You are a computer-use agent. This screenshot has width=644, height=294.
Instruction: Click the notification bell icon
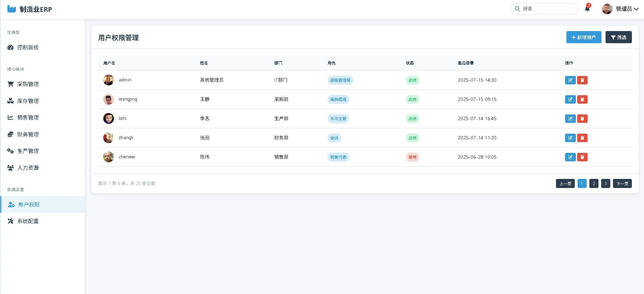tap(587, 9)
